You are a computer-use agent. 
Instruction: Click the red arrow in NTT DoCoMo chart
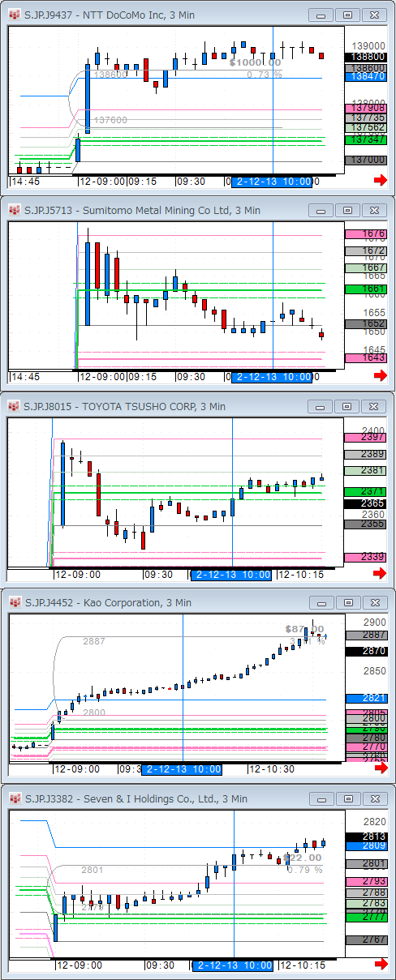point(380,181)
